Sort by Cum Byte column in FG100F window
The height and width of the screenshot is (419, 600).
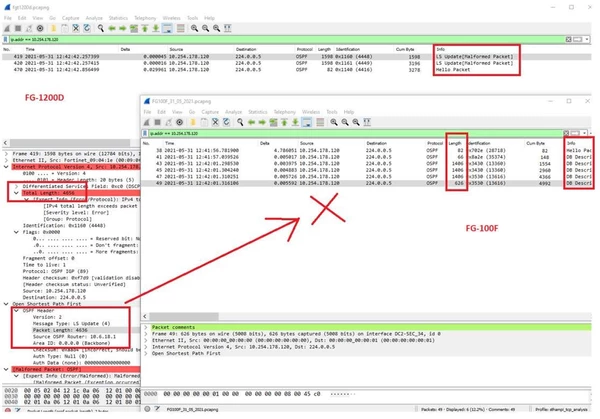click(535, 143)
